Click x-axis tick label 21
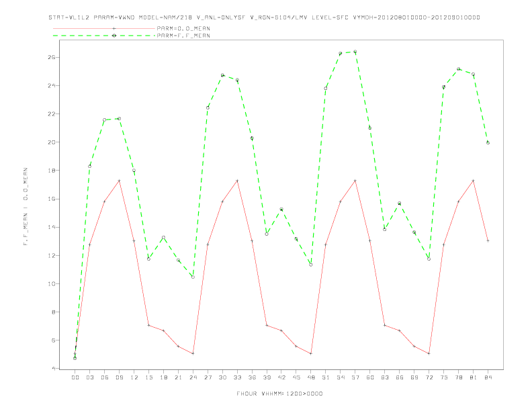Screen dimensions: 532x411 pyautogui.click(x=178, y=377)
